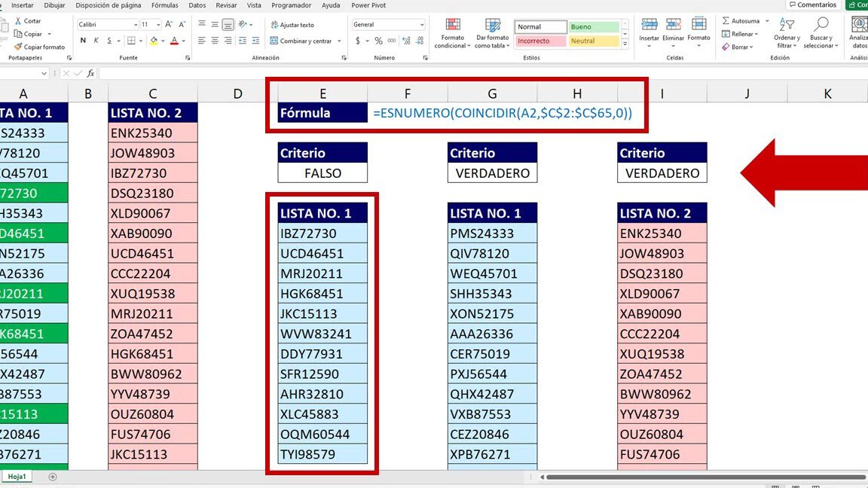Toggle bold formatting with the N icon
The height and width of the screenshot is (488, 868).
[82, 40]
